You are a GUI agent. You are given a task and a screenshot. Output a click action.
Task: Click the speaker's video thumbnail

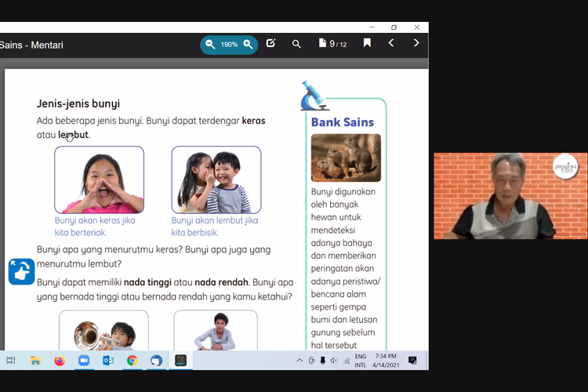click(x=510, y=195)
